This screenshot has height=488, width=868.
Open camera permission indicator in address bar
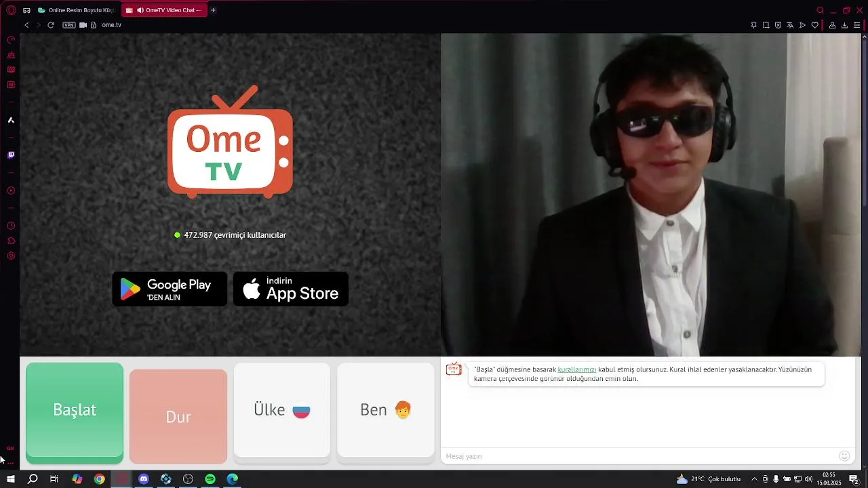pos(83,25)
